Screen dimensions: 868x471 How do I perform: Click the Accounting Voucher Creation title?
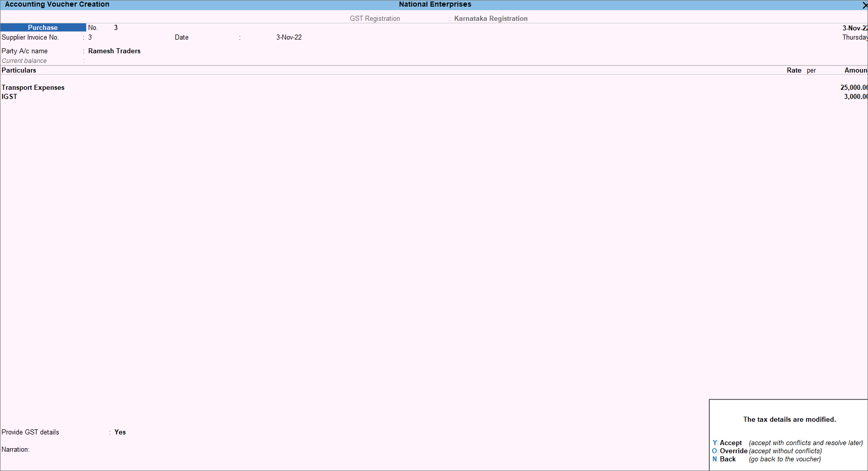point(57,4)
